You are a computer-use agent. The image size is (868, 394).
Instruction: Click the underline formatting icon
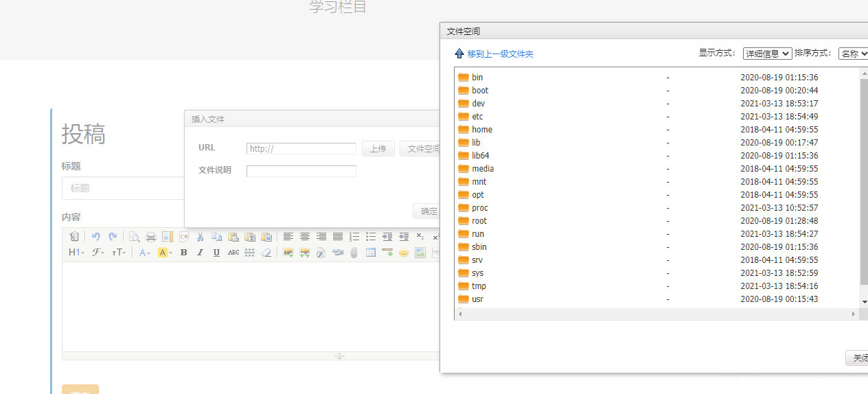click(x=216, y=253)
